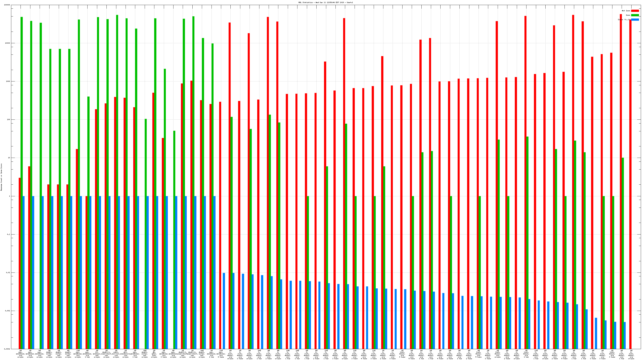Click the 0.0001 y-axis tick label
644x362 pixels.
(x=7, y=349)
